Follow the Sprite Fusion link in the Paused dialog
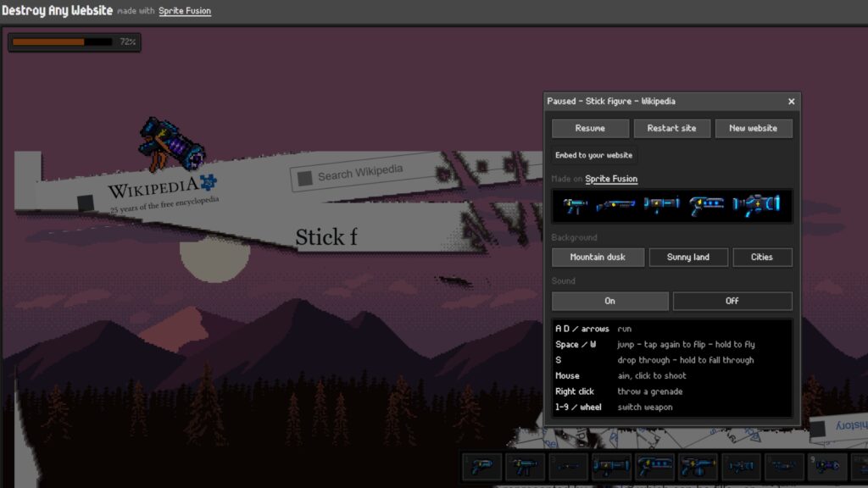Screen dimensions: 868x488 tap(611, 179)
